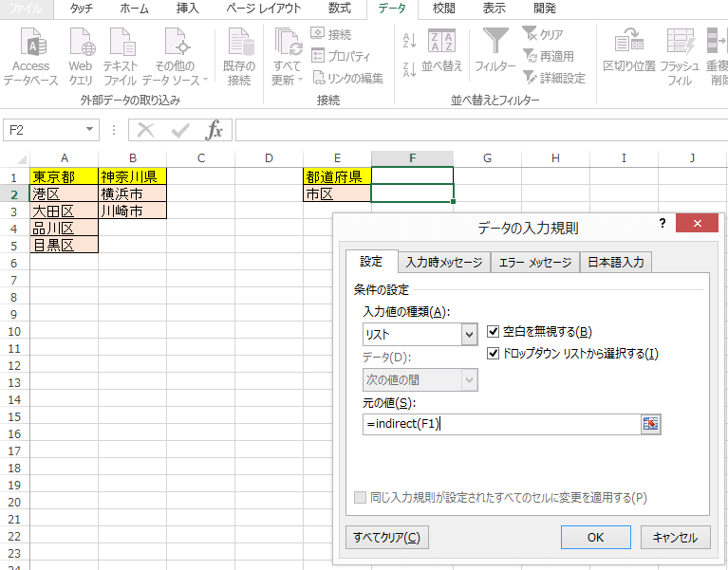Click the insert function fx icon
Screen dimensions: 728x570
click(x=215, y=130)
